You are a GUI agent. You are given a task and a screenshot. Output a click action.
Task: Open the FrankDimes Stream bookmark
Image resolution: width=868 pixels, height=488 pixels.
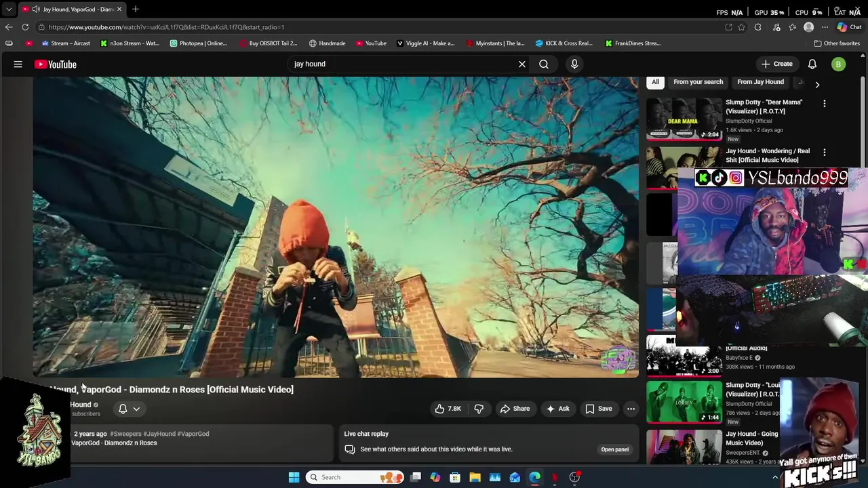point(633,43)
